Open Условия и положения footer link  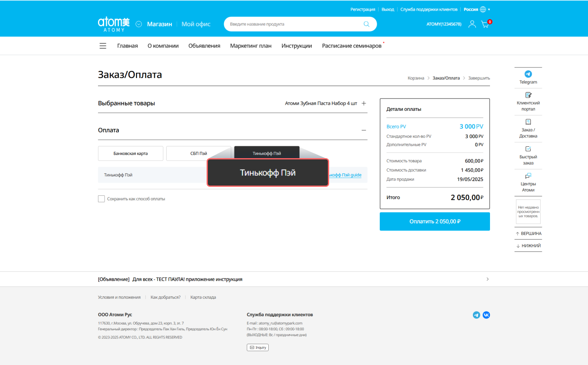tap(119, 297)
